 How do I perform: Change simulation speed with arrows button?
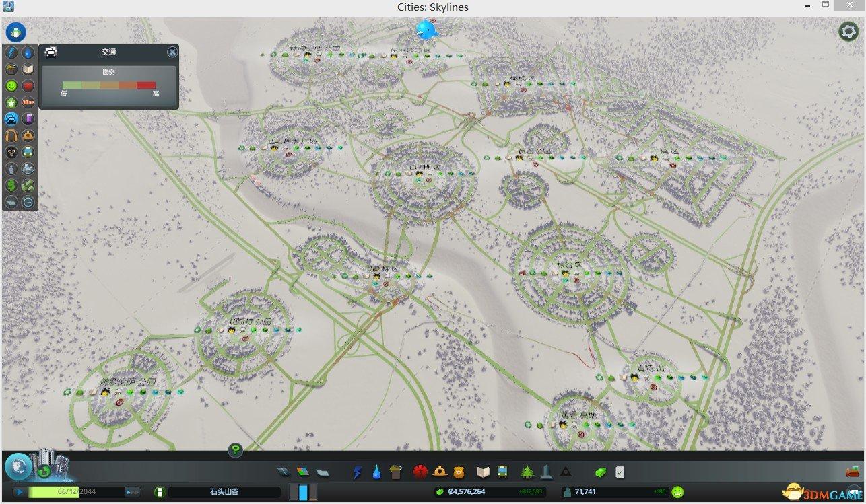pos(133,492)
